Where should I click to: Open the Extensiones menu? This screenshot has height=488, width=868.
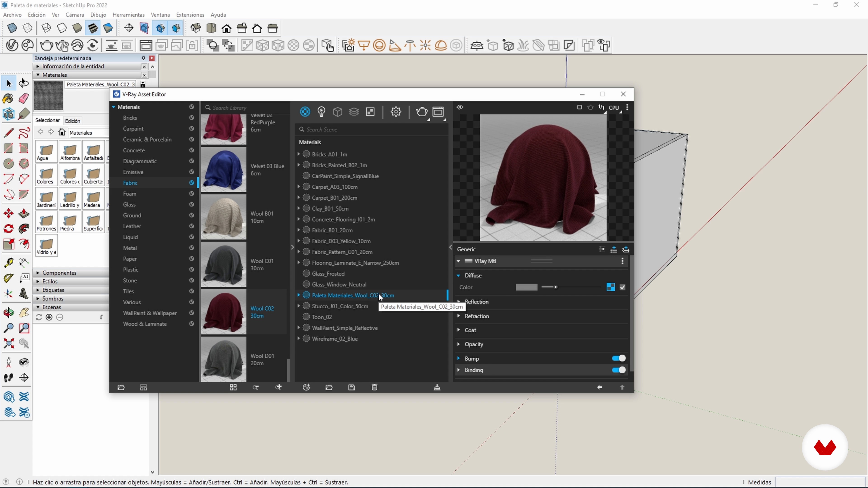[190, 15]
